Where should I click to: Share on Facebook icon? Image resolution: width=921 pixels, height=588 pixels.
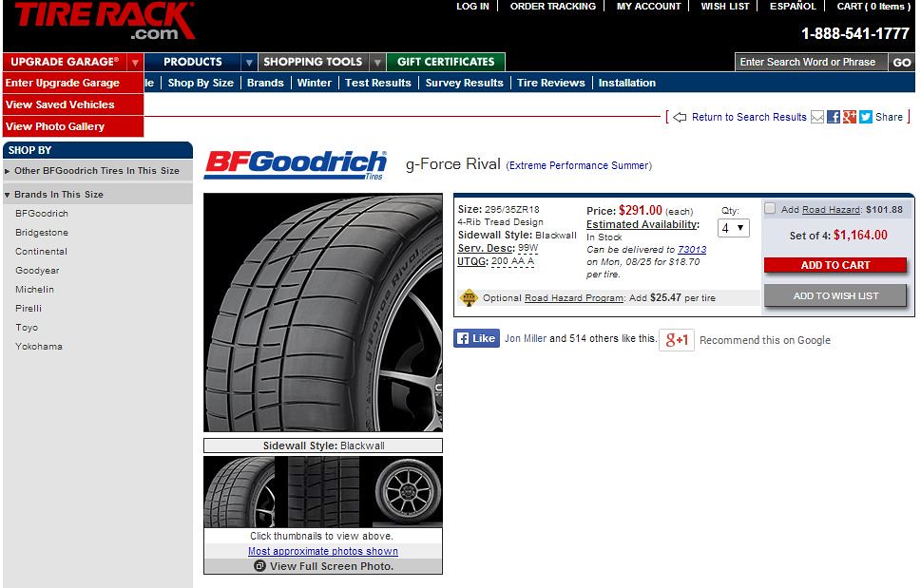coord(833,117)
